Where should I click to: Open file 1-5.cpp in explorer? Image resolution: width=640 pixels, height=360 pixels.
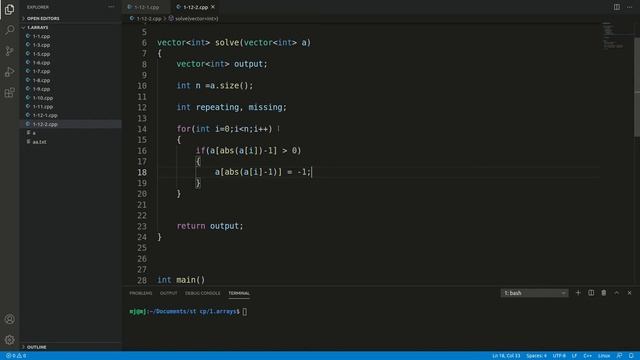click(x=41, y=54)
